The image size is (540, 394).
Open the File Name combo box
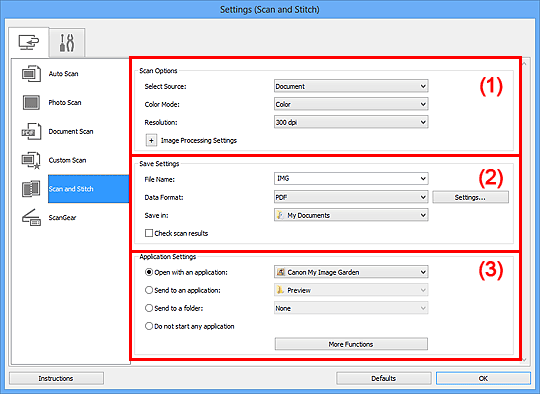click(351, 178)
